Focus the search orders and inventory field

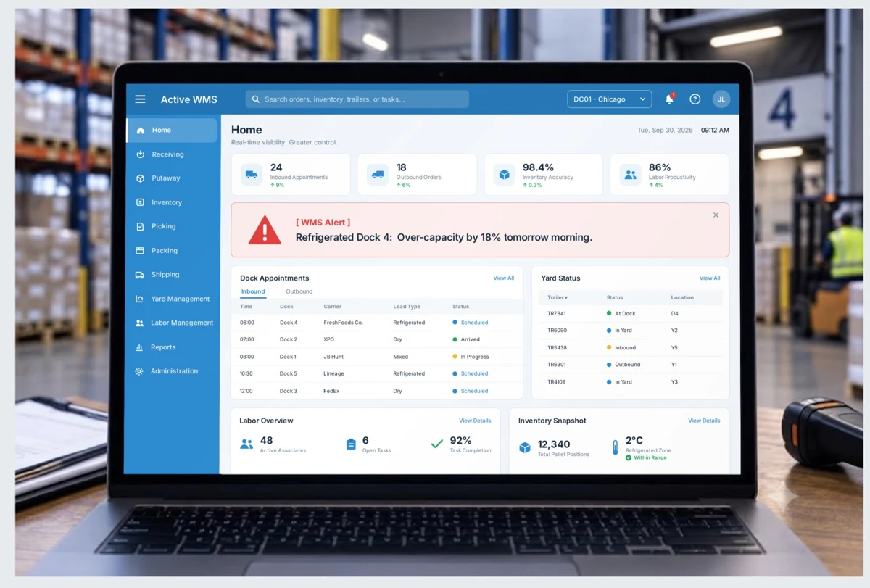click(x=357, y=99)
